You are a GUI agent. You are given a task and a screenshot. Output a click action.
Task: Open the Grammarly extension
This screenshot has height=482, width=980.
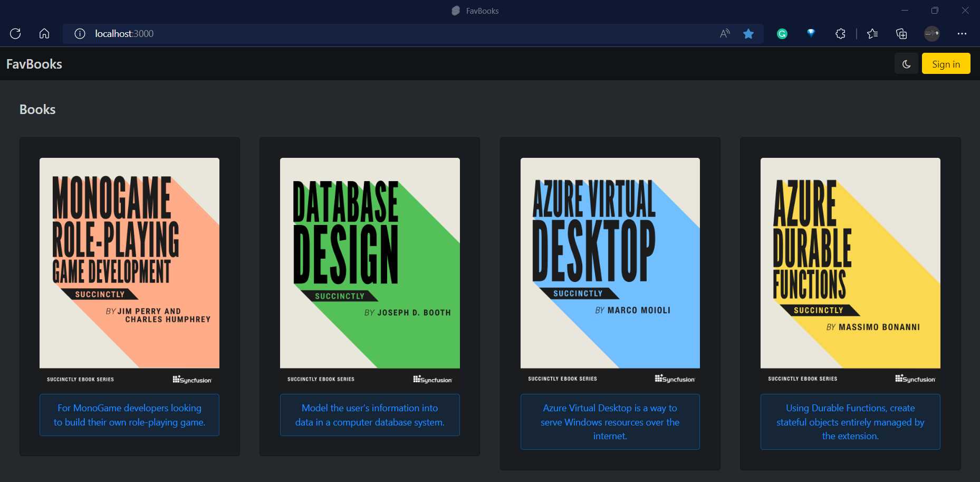click(782, 33)
